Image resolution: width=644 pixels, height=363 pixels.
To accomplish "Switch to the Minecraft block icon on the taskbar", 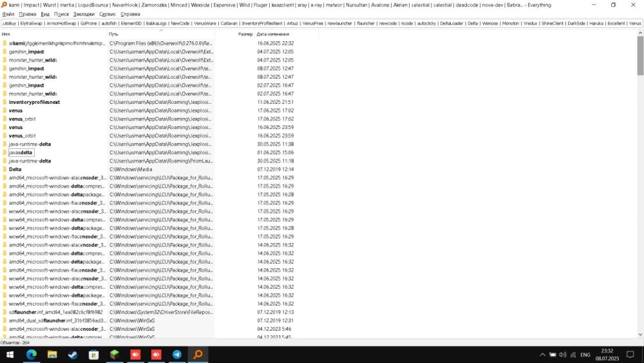I will 115,355.
